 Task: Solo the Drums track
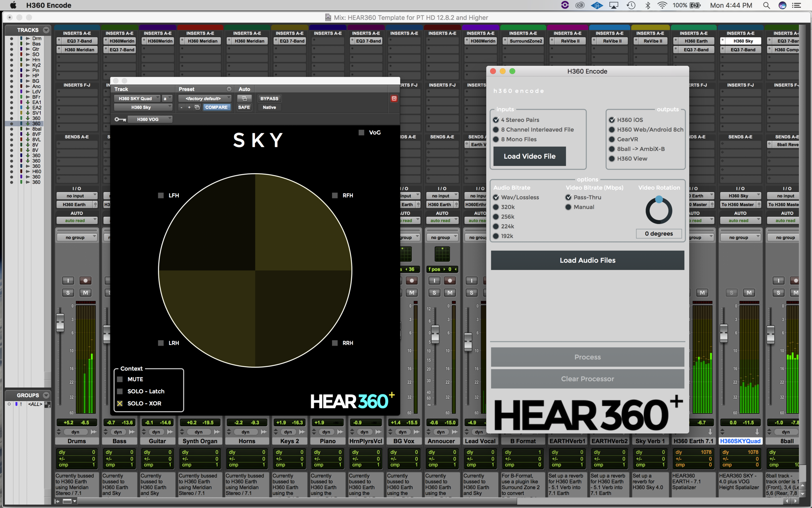coord(68,293)
